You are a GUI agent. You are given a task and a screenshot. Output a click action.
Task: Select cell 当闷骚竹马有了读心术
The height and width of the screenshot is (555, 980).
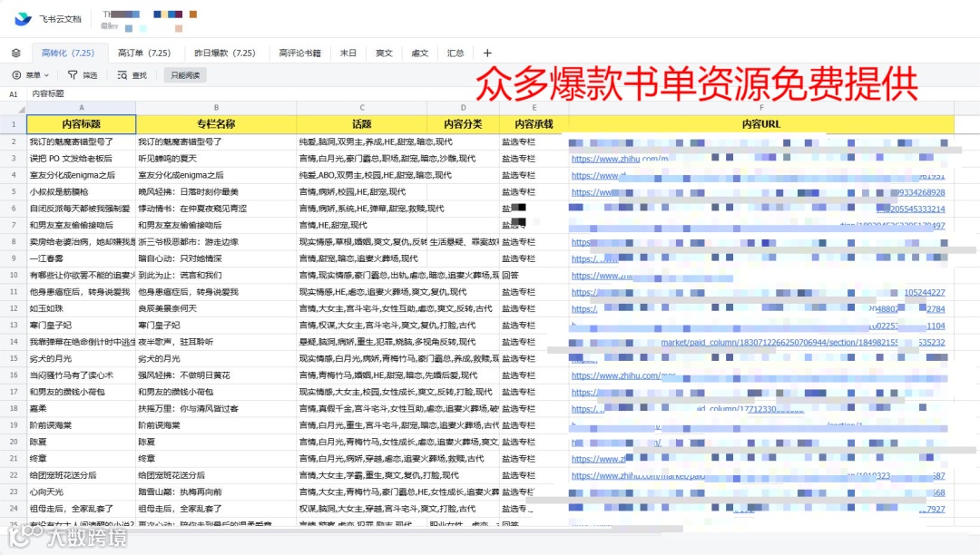point(82,375)
